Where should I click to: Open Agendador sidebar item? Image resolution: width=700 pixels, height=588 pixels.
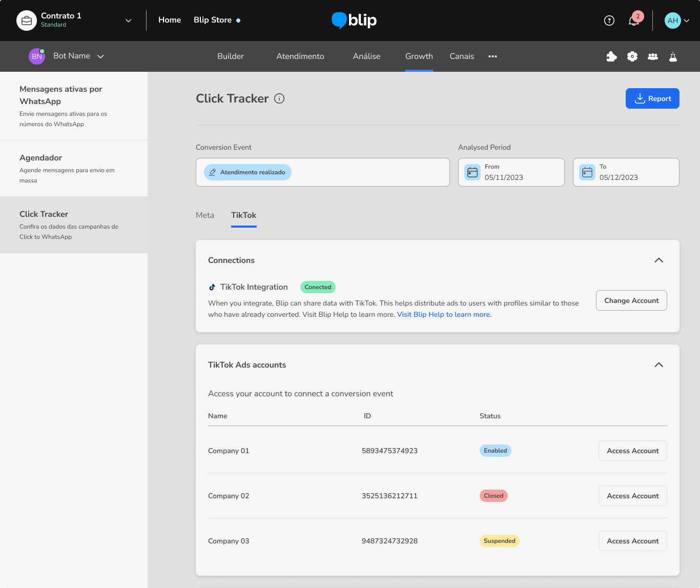74,169
